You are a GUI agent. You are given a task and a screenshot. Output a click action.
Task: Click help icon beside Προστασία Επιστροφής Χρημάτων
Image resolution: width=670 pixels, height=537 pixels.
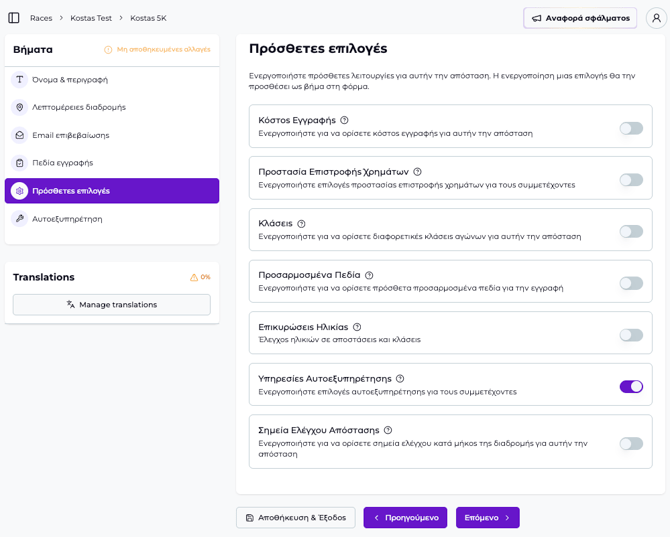click(x=417, y=172)
